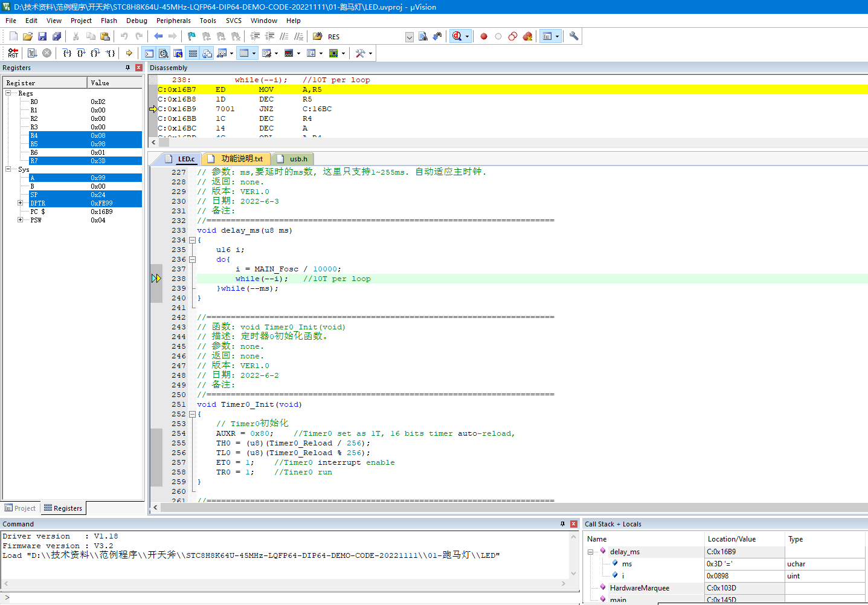Select the HardwareMarquee call stack row

(725, 588)
